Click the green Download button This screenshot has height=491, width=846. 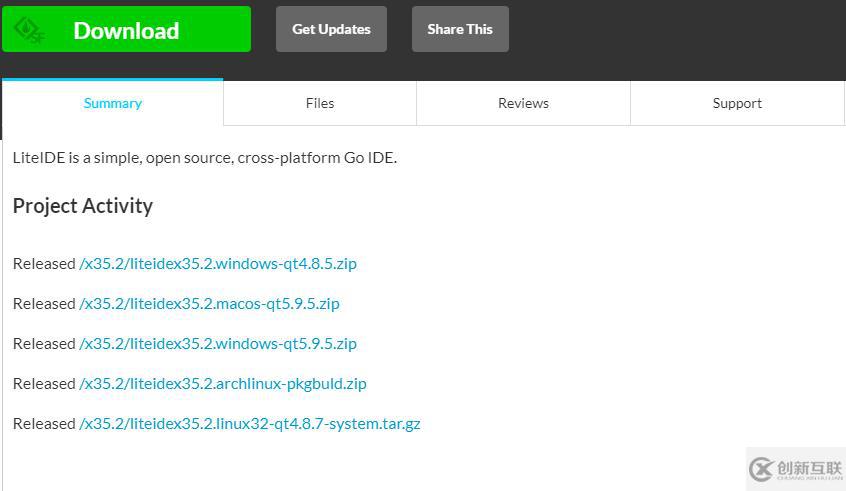[126, 29]
